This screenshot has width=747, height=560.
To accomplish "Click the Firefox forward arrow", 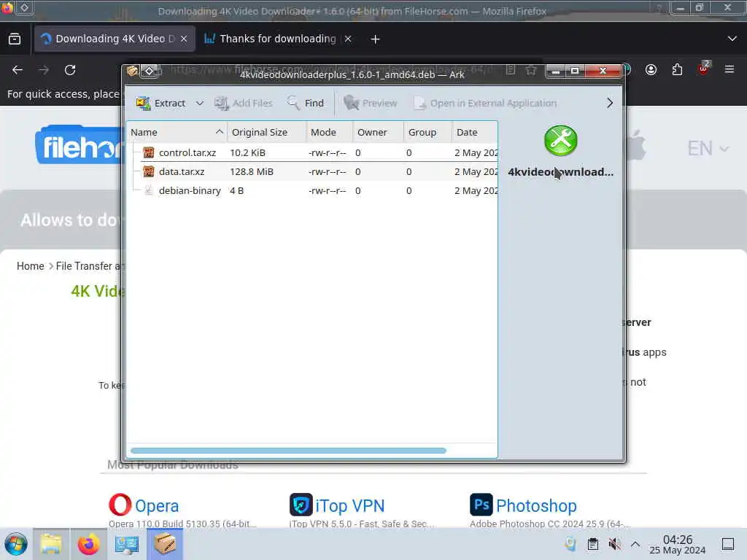I will (x=44, y=70).
